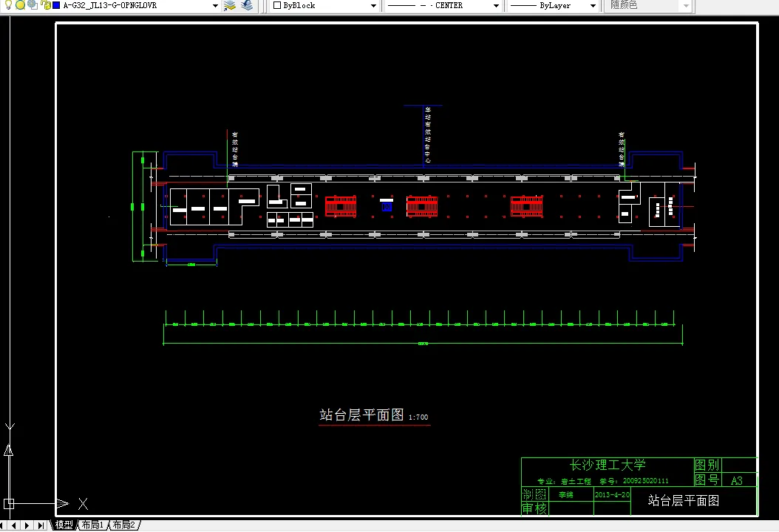Select the 制图 label in title block
The width and height of the screenshot is (779, 532).
click(x=534, y=494)
